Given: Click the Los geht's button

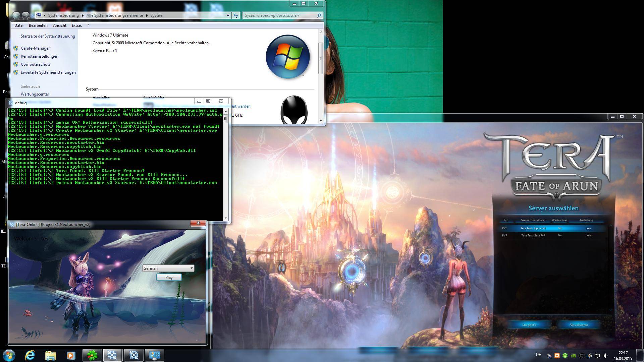Looking at the screenshot, I should [x=529, y=324].
